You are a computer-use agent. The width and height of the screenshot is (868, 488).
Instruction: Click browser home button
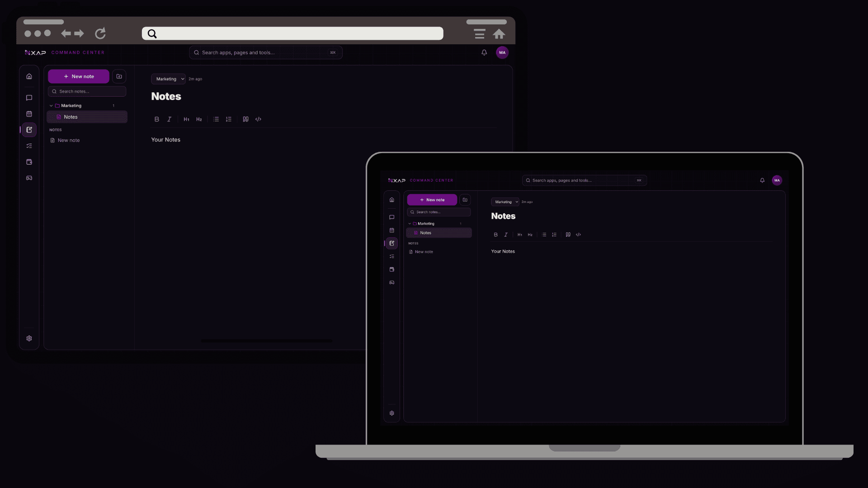click(x=499, y=34)
